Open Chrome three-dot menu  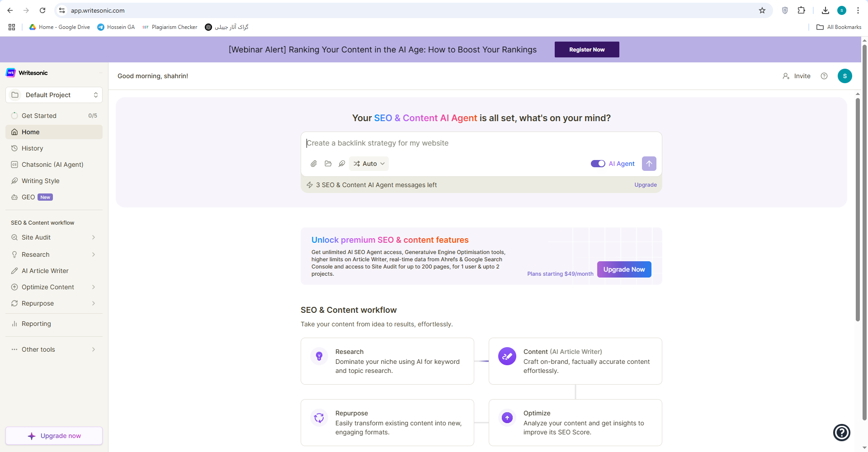[x=858, y=10]
